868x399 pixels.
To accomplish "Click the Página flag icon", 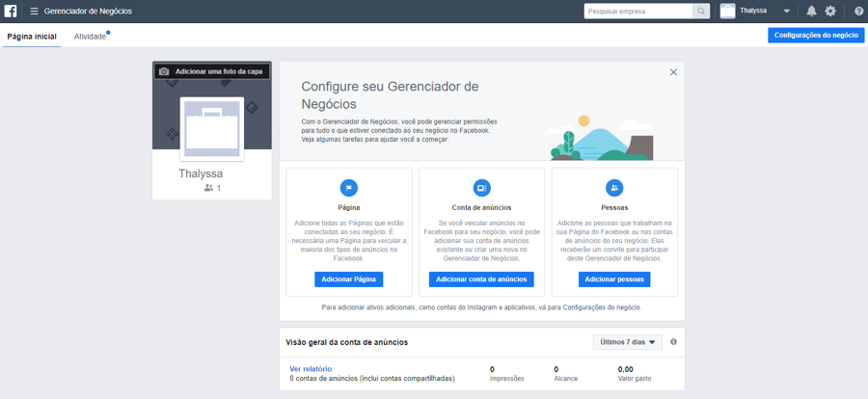I will [348, 188].
